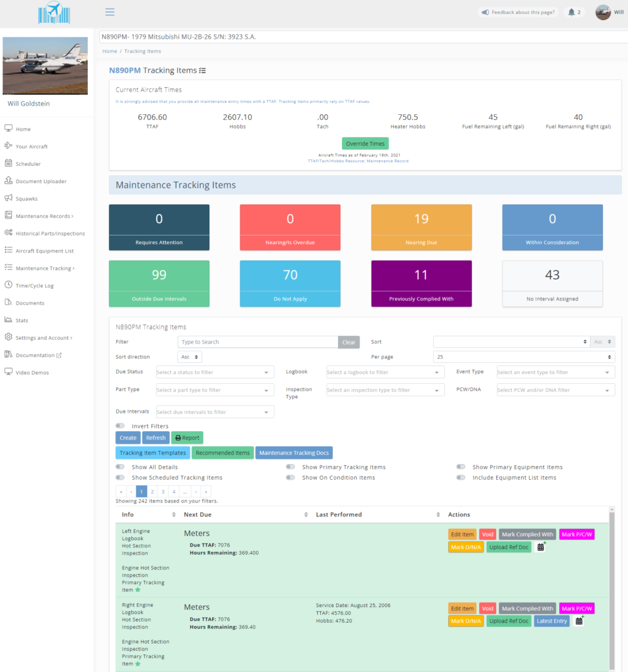Turn on Show On Condition Items

pos(290,478)
